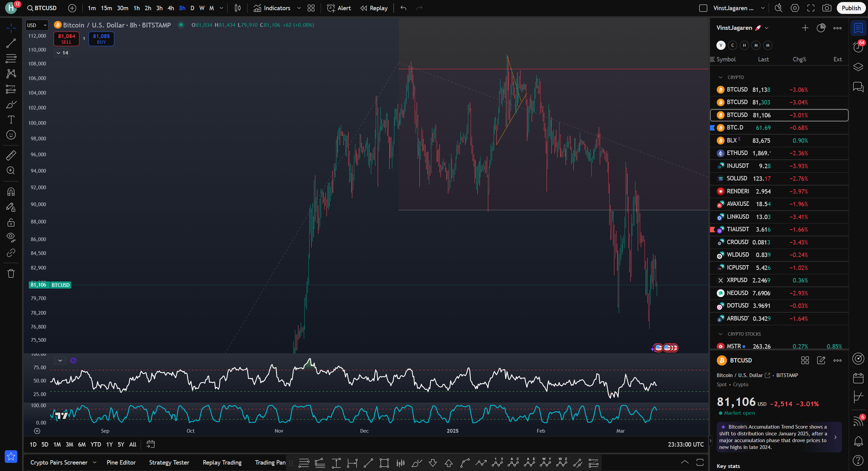
Task: Open the chart snapshot camera
Action: [x=827, y=8]
